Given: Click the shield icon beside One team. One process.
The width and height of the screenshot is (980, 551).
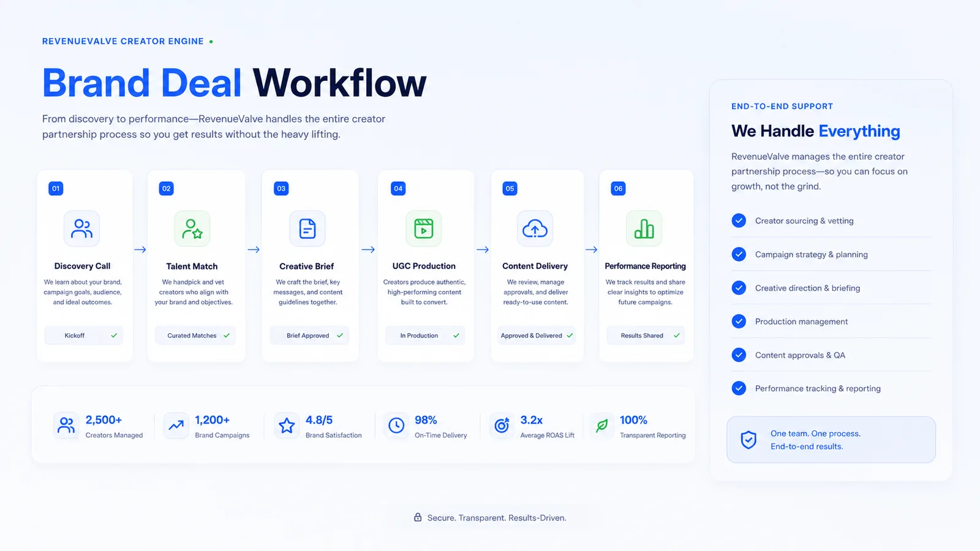Looking at the screenshot, I should (x=748, y=440).
